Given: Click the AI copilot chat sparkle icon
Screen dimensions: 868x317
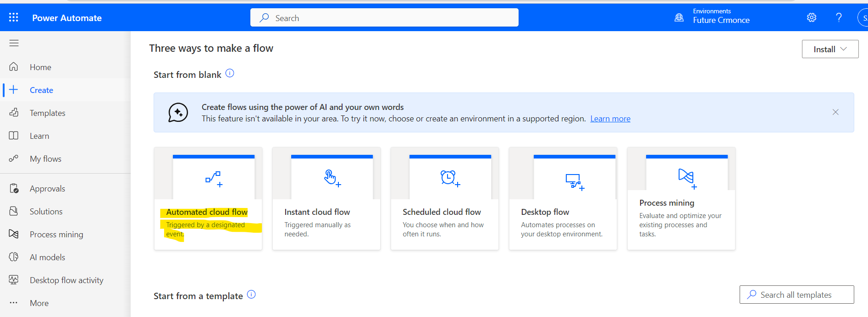Looking at the screenshot, I should (178, 112).
